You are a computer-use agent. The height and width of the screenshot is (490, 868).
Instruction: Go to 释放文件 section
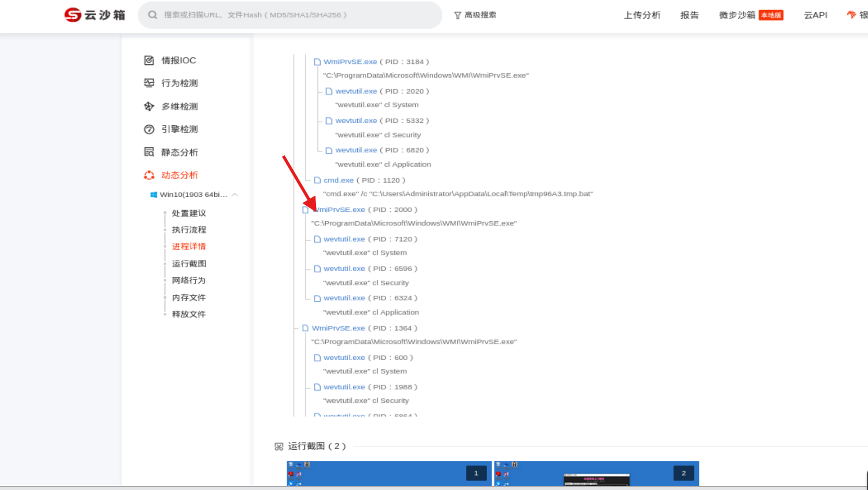click(x=189, y=314)
